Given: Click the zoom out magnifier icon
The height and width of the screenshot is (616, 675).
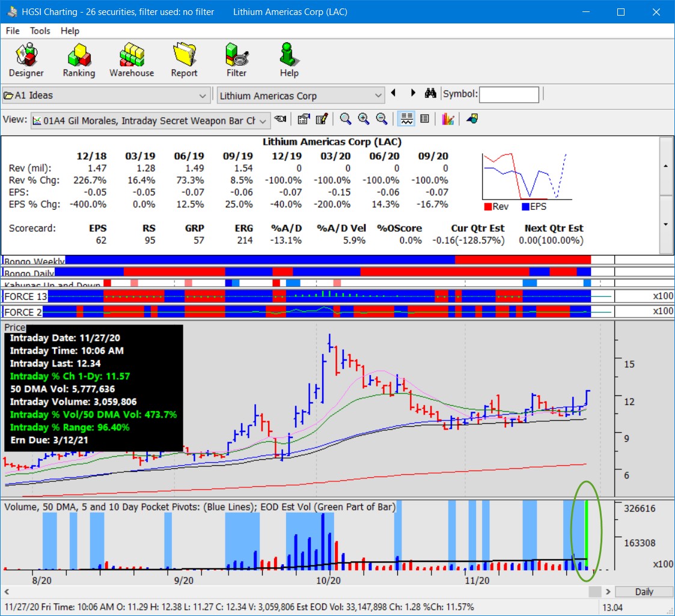Looking at the screenshot, I should pyautogui.click(x=382, y=119).
